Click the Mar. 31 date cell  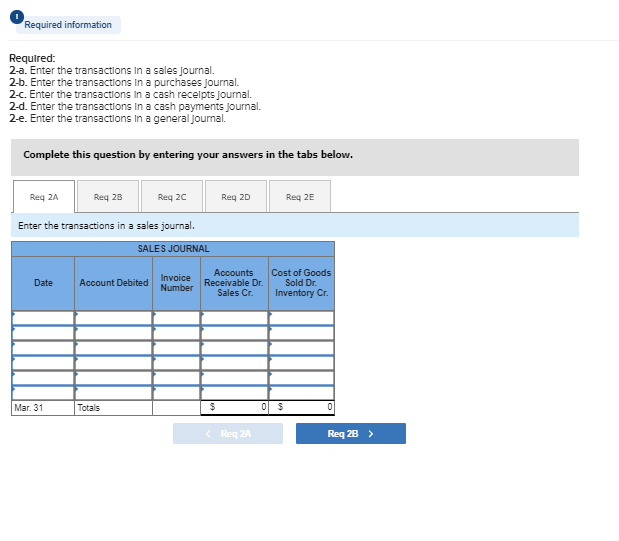click(43, 408)
